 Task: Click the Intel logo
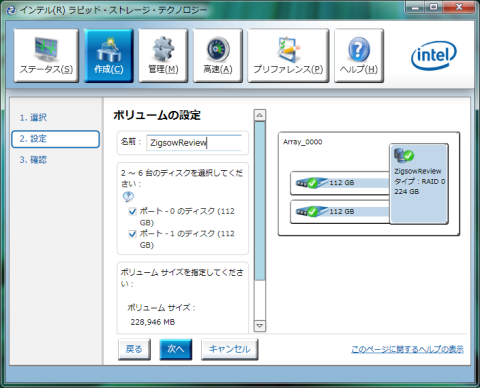433,55
